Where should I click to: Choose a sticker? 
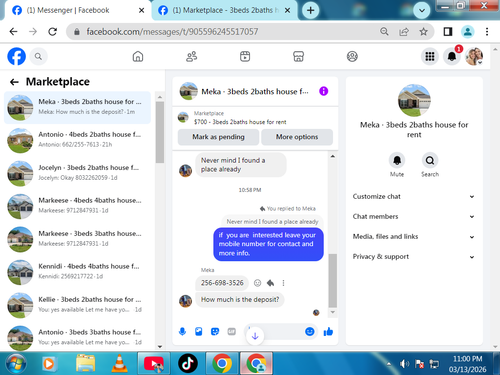pyautogui.click(x=215, y=331)
